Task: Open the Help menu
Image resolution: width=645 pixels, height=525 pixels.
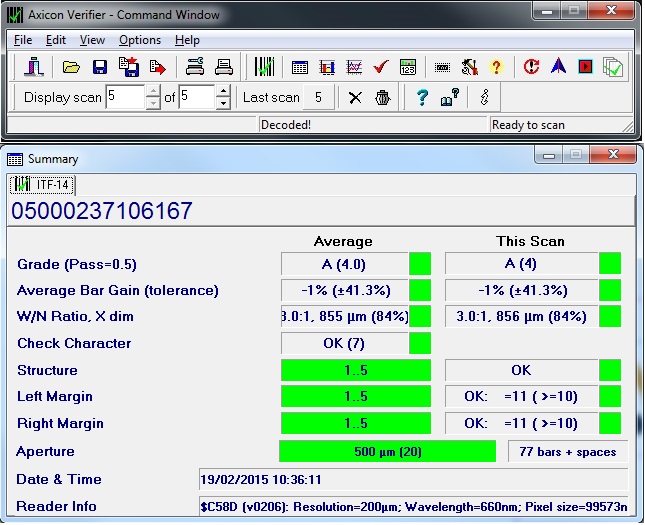Action: 187,40
